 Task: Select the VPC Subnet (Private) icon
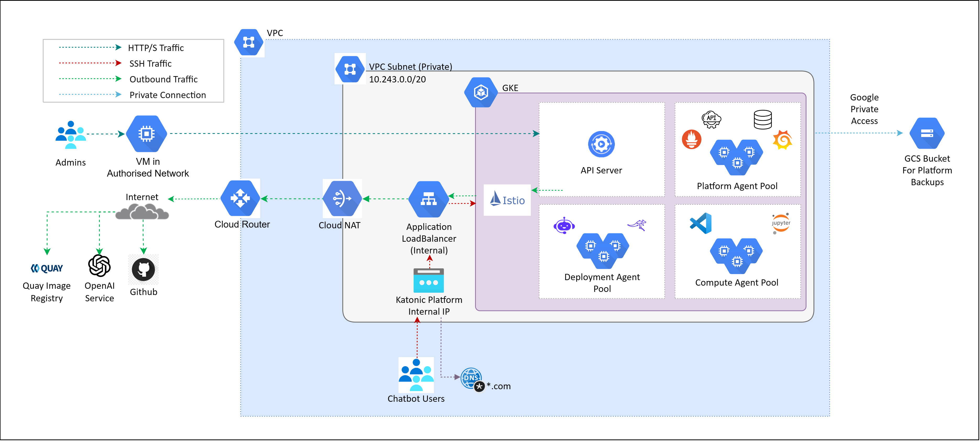350,69
